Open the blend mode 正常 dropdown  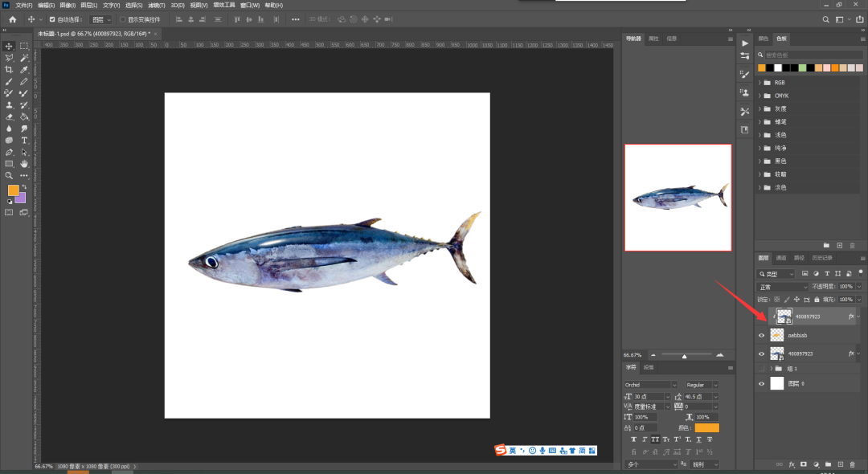point(784,287)
